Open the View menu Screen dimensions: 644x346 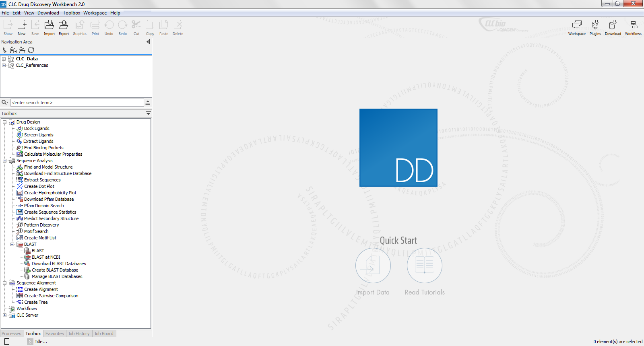pyautogui.click(x=29, y=13)
